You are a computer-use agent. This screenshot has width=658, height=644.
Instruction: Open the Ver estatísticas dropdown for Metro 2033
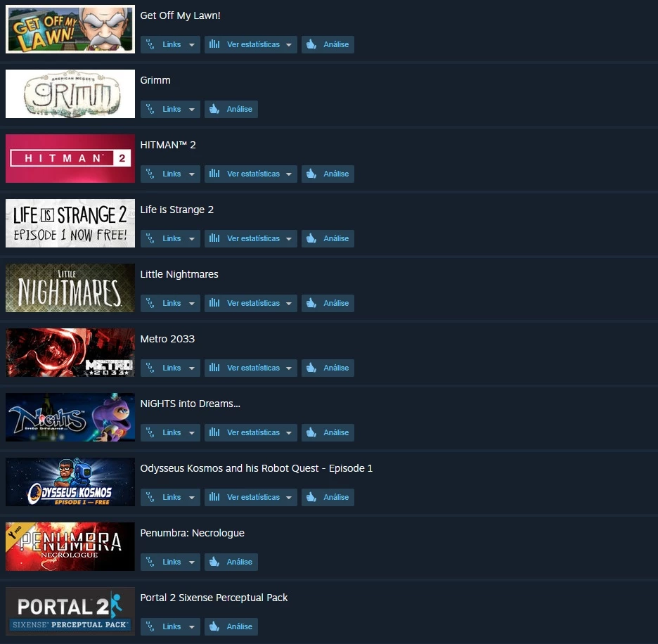coord(251,368)
